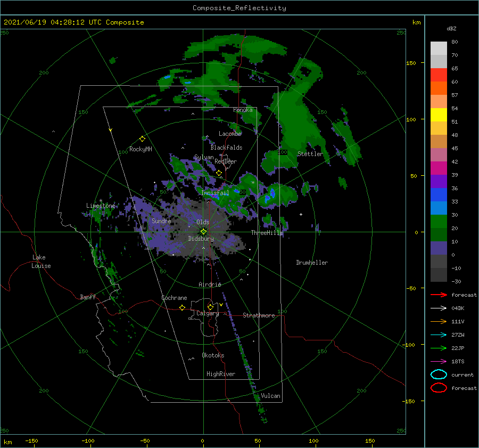Click the Calgary city label
Viewport: 479px width, 448px height.
click(x=208, y=313)
